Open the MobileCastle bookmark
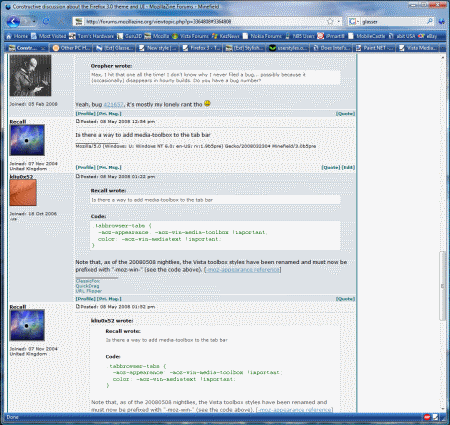This screenshot has height=425, width=450. (367, 36)
